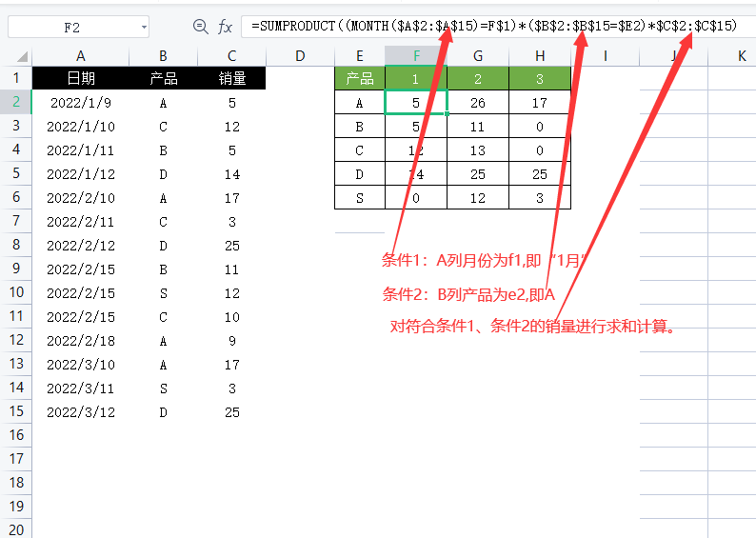Click the black 产品 header cell in column B
The width and height of the screenshot is (756, 538).
click(164, 78)
